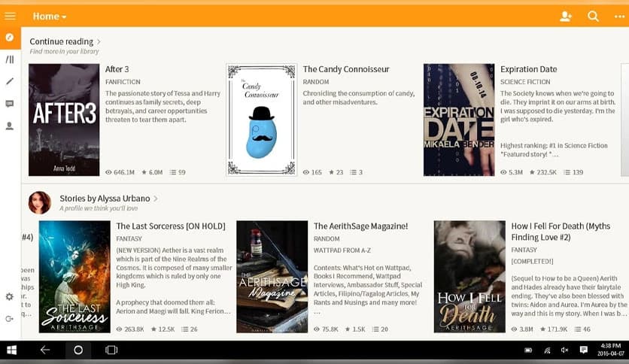The width and height of the screenshot is (629, 364).
Task: Click AerithSage Magazine read count 75.8K
Action: pyautogui.click(x=326, y=329)
